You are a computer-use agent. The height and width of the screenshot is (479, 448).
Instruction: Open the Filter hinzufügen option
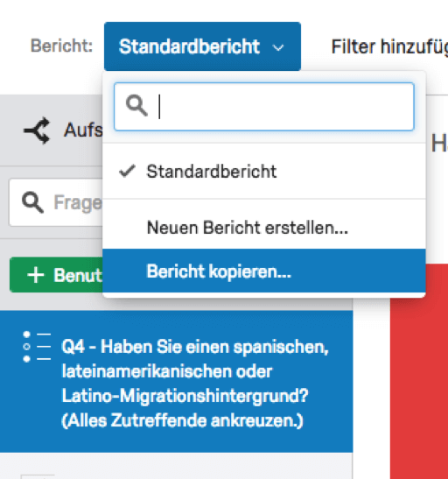click(389, 46)
